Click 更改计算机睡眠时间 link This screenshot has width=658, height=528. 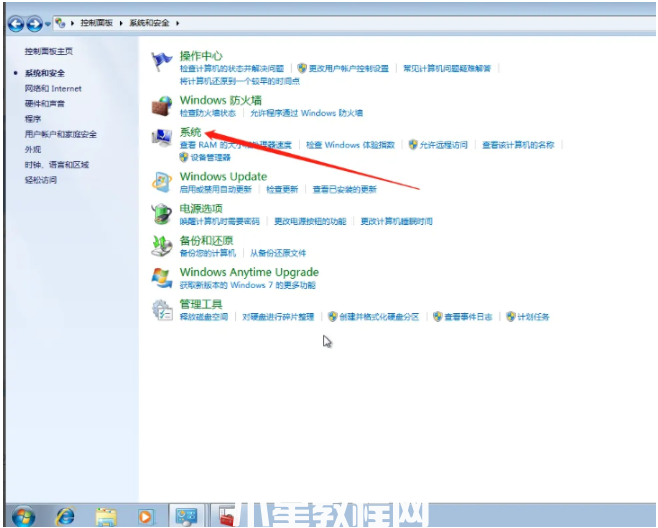pos(397,221)
